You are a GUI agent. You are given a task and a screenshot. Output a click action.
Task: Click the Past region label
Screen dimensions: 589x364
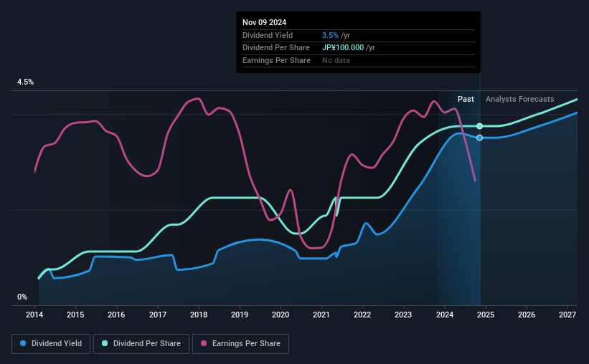466,99
